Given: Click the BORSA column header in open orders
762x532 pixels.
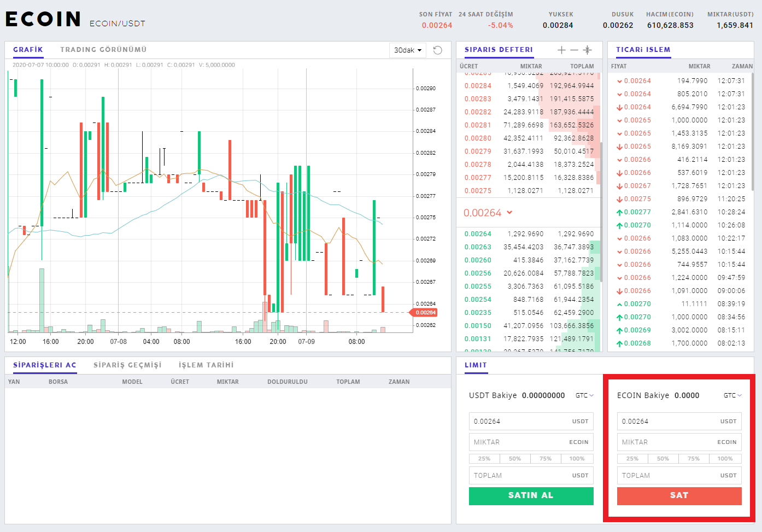Looking at the screenshot, I should tap(58, 382).
